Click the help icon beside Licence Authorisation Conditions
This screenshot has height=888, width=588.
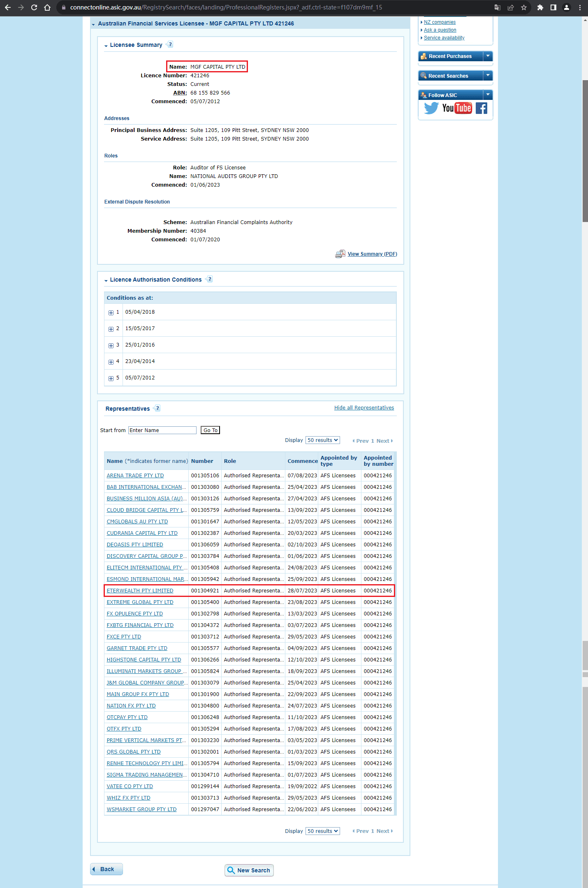point(209,279)
